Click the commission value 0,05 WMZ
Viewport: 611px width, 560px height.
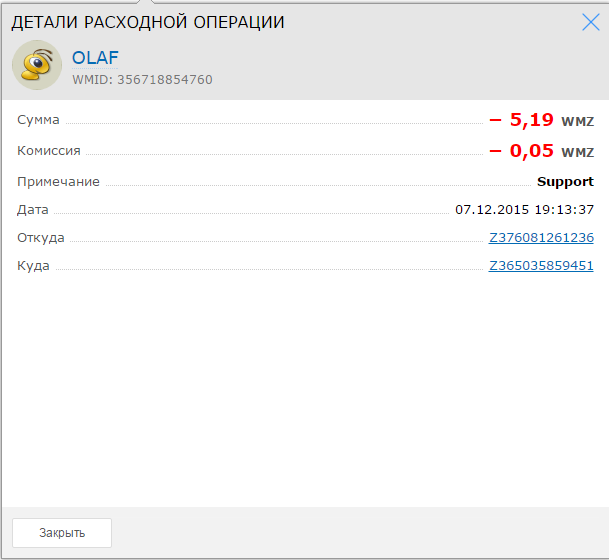tap(542, 151)
